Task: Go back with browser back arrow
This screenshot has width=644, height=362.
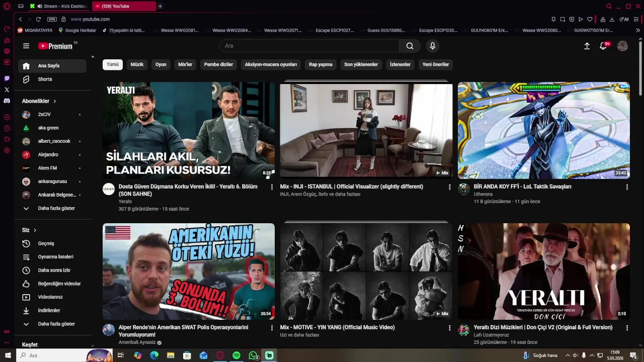Action: (20, 19)
